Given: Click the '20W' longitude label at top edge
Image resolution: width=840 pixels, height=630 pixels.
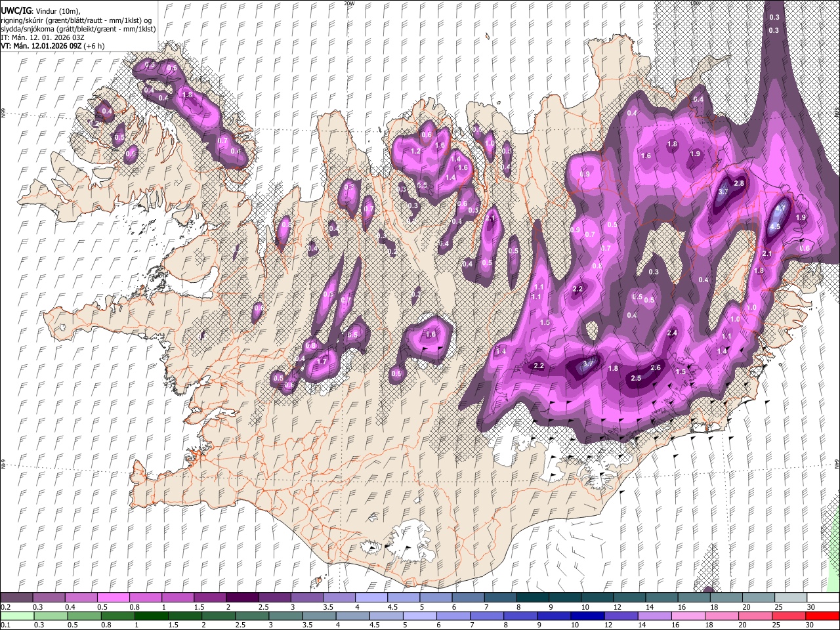Looking at the screenshot, I should coord(349,3).
